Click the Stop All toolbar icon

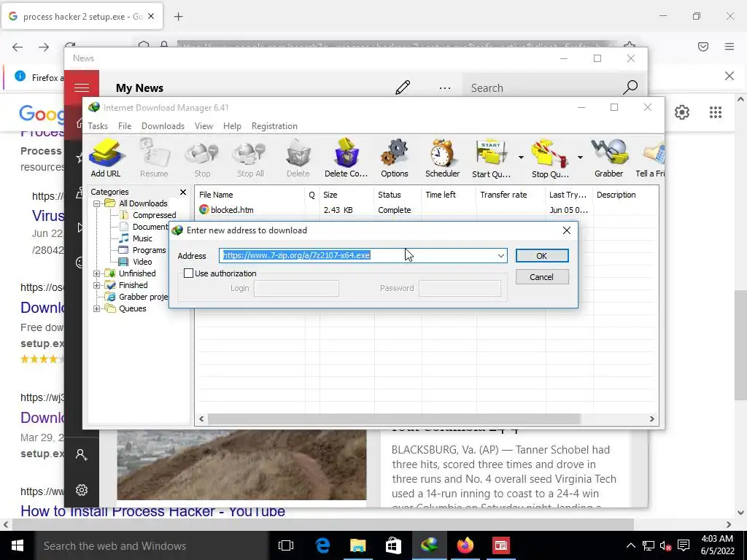click(x=250, y=158)
